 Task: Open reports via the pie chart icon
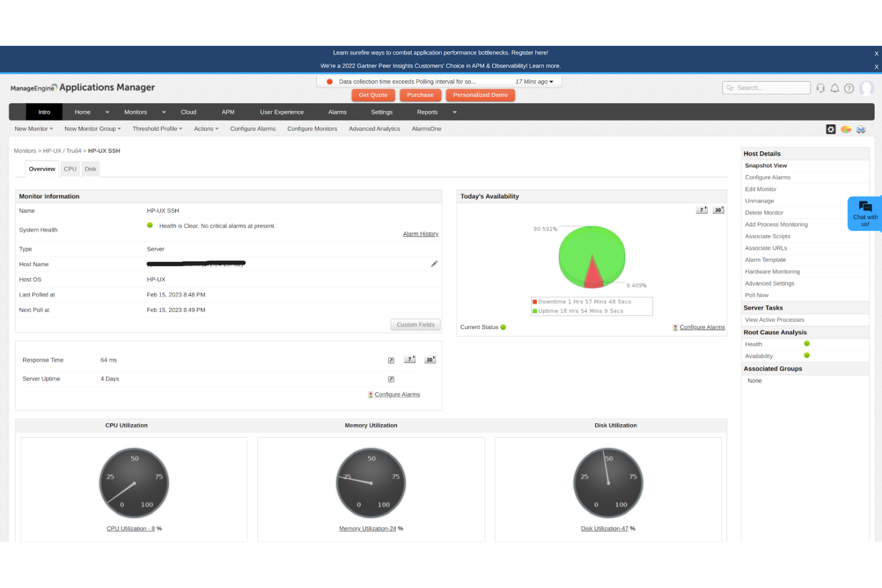(846, 129)
